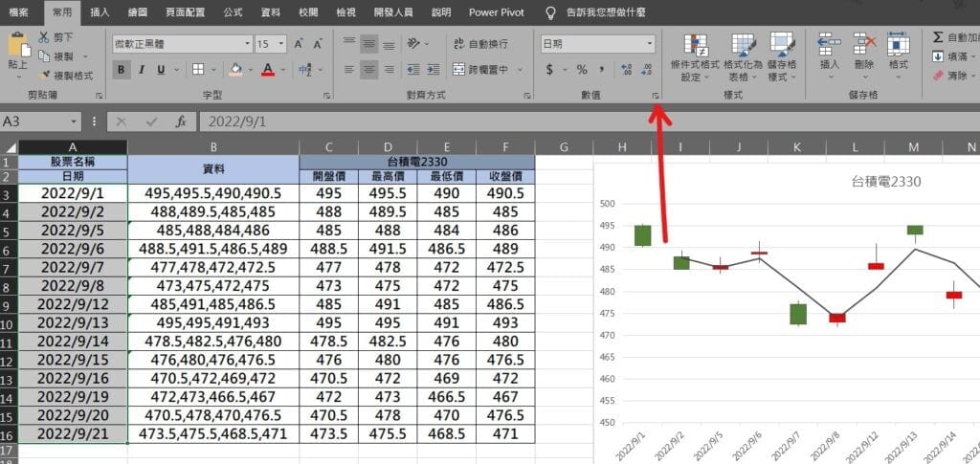This screenshot has width=980, height=464.
Task: Open the font name dropdown 微軟正黑體
Action: point(248,44)
